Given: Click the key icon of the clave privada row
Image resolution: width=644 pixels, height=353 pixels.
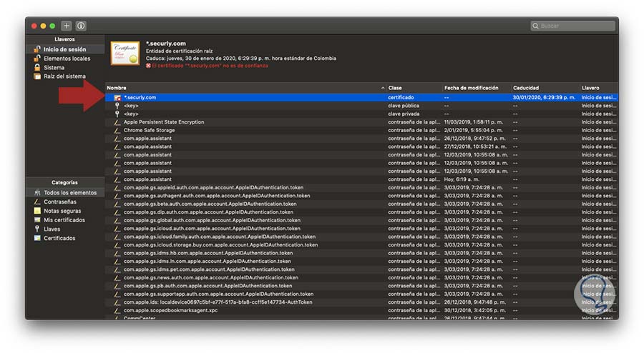Looking at the screenshot, I should pyautogui.click(x=117, y=114).
